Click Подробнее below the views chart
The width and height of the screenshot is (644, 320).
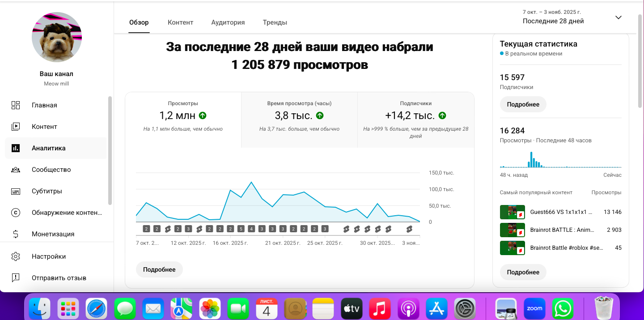(x=159, y=269)
